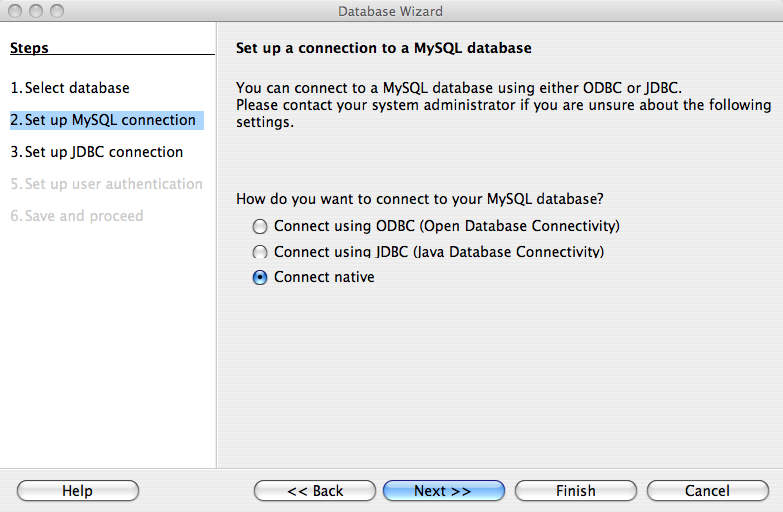The image size is (783, 512).
Task: Select step 2 Set up MySQL connection
Action: [x=103, y=120]
